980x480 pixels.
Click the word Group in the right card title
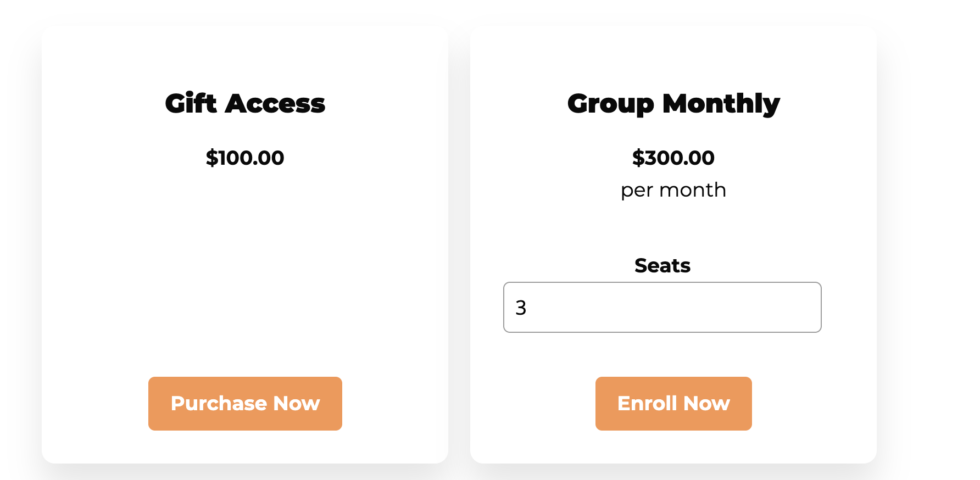pyautogui.click(x=610, y=103)
